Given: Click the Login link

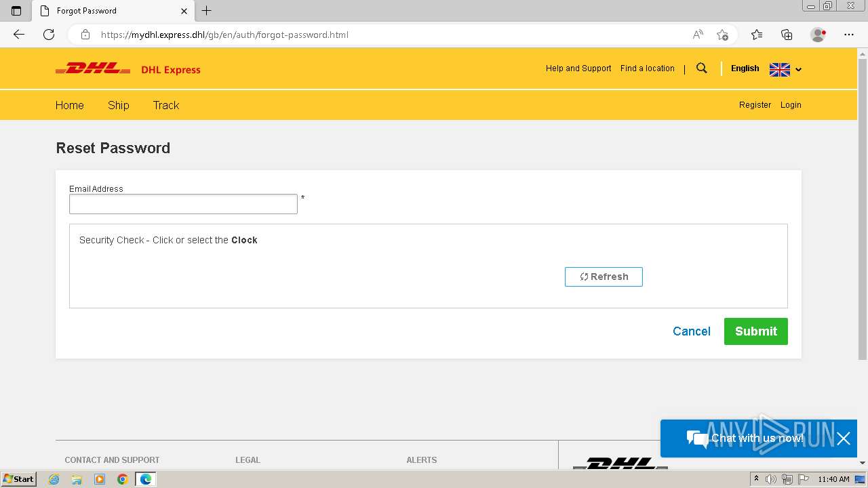Looking at the screenshot, I should coord(791,105).
